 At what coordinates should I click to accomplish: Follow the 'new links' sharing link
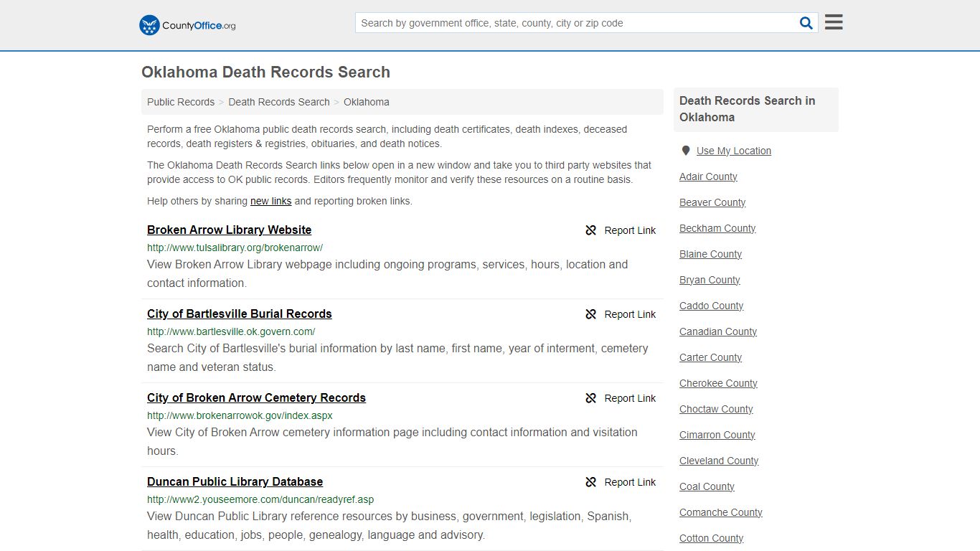(270, 201)
